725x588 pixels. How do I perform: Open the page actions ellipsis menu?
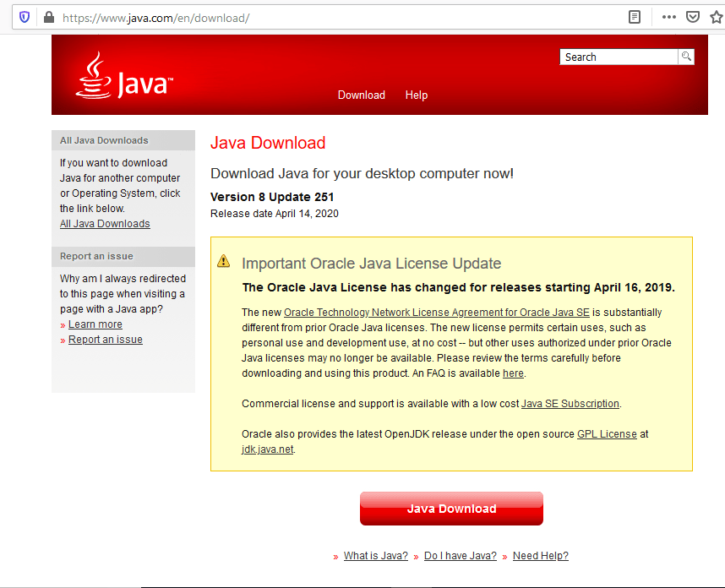point(668,16)
